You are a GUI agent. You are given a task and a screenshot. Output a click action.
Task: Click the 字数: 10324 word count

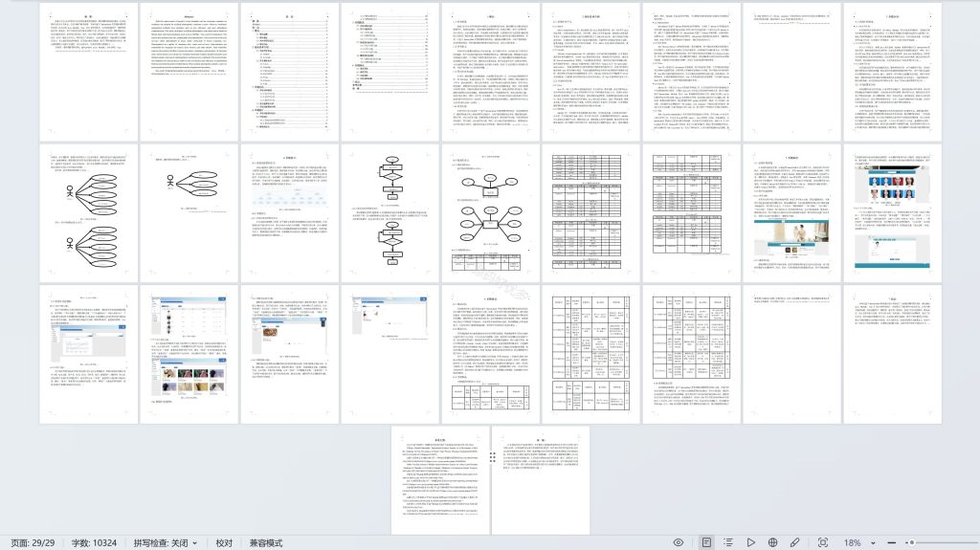tap(94, 542)
